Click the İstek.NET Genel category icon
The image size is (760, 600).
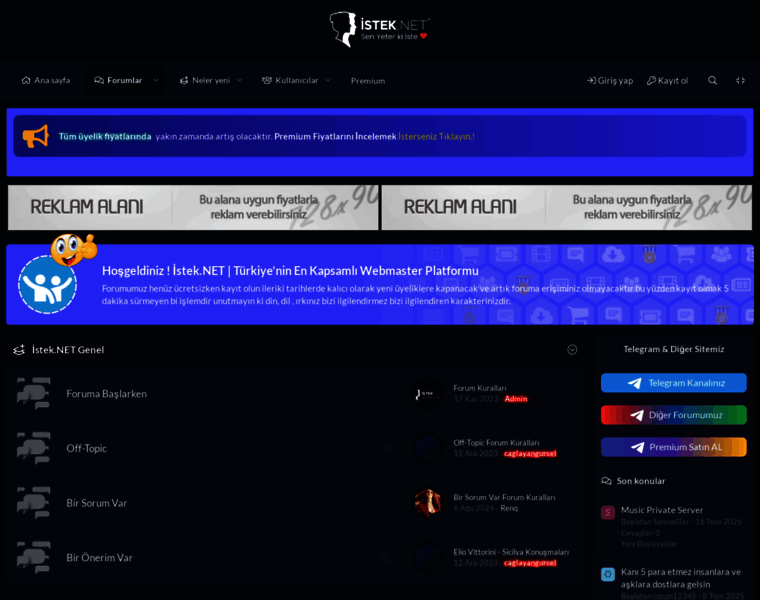point(19,350)
